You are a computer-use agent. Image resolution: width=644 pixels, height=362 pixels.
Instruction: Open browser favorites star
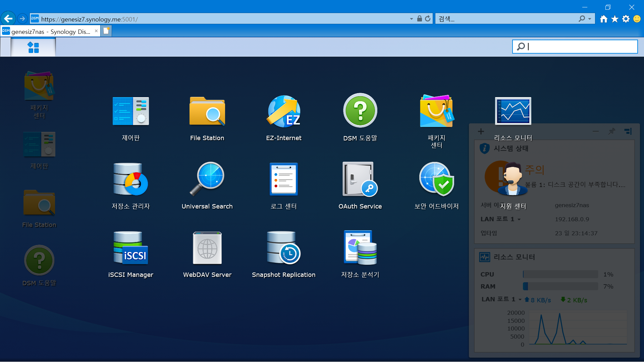[x=615, y=19]
